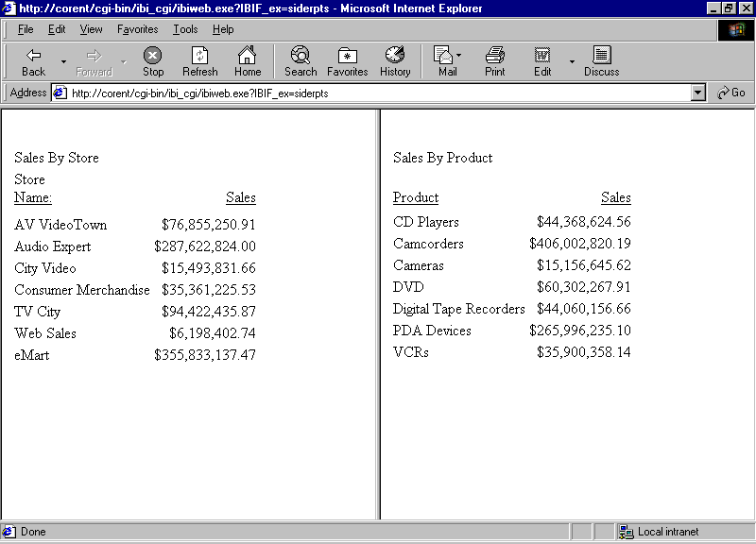The image size is (756, 544).
Task: Click the Refresh toolbar icon
Action: (x=199, y=60)
